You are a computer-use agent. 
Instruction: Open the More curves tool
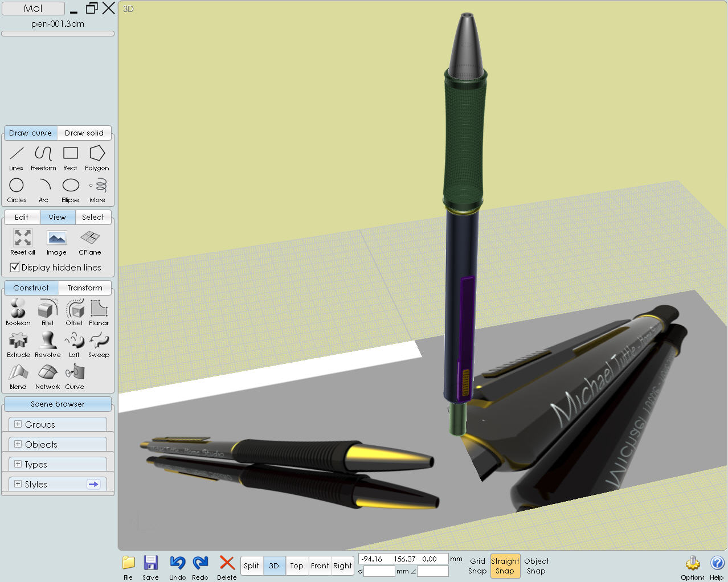tap(97, 190)
